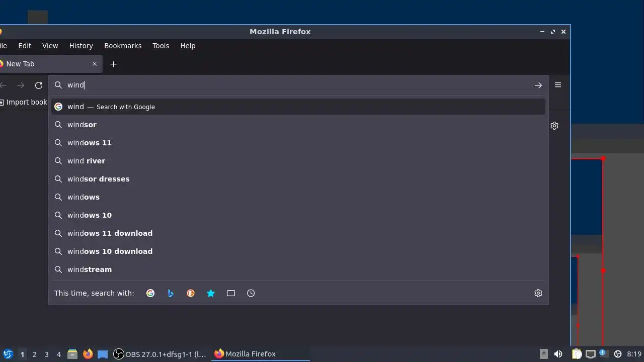Image resolution: width=644 pixels, height=362 pixels.
Task: Click Import bookmarks toolbar button
Action: (24, 102)
